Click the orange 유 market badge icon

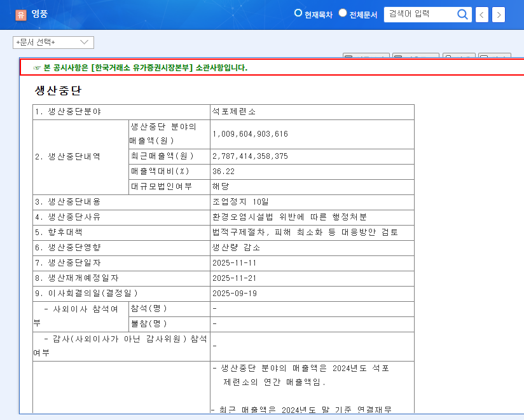click(21, 15)
